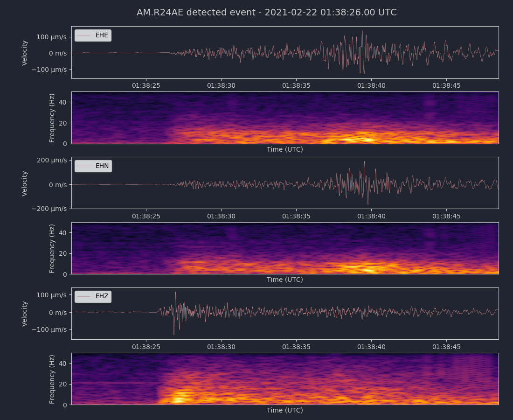Click Frequency (Hz) label of top spectrogram
The height and width of the screenshot is (420, 513).
[x=52, y=118]
